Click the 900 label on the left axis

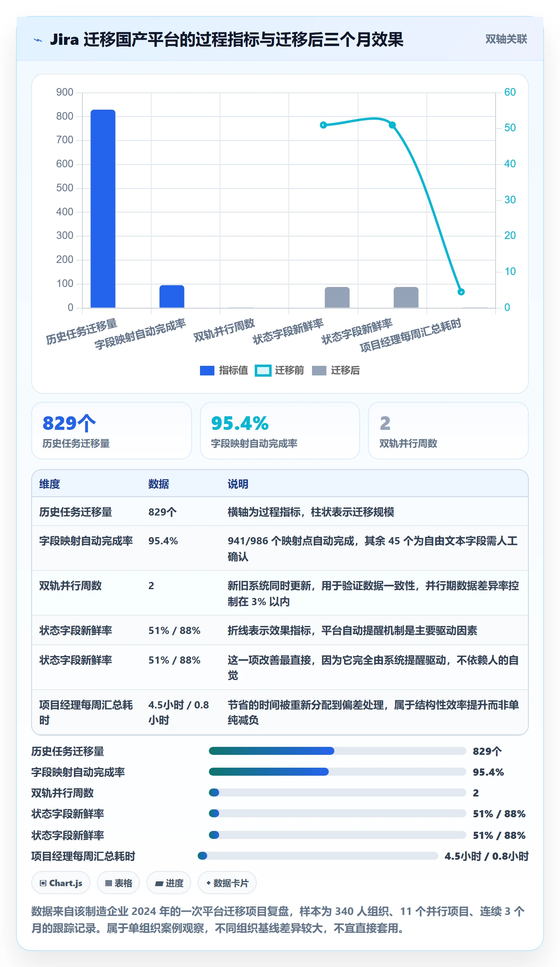65,92
